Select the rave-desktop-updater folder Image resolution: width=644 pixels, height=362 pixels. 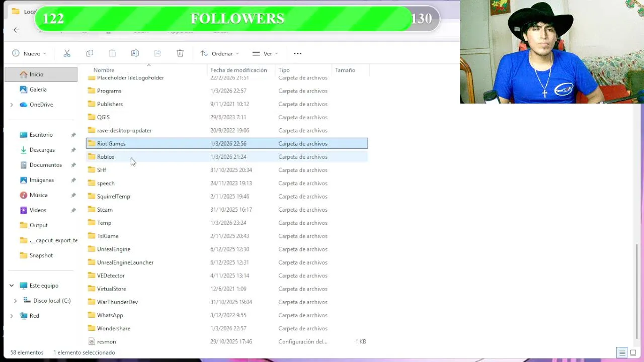tap(227, 130)
